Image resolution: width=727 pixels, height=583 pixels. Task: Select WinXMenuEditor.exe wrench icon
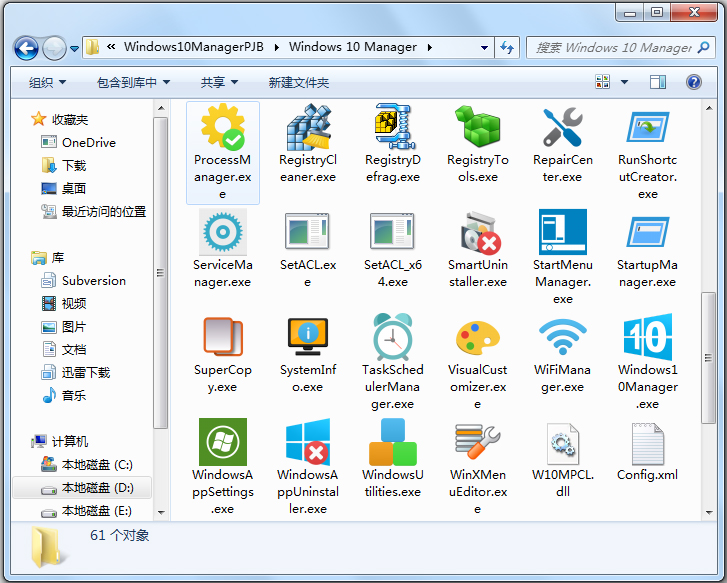click(478, 442)
